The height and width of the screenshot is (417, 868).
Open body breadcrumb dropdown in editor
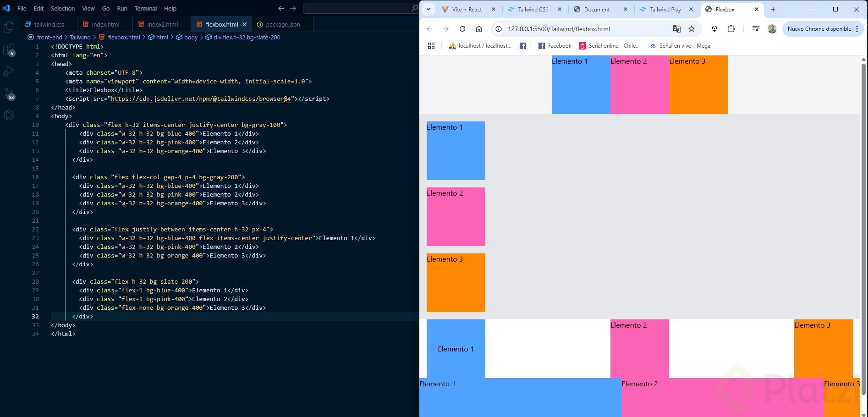point(191,37)
